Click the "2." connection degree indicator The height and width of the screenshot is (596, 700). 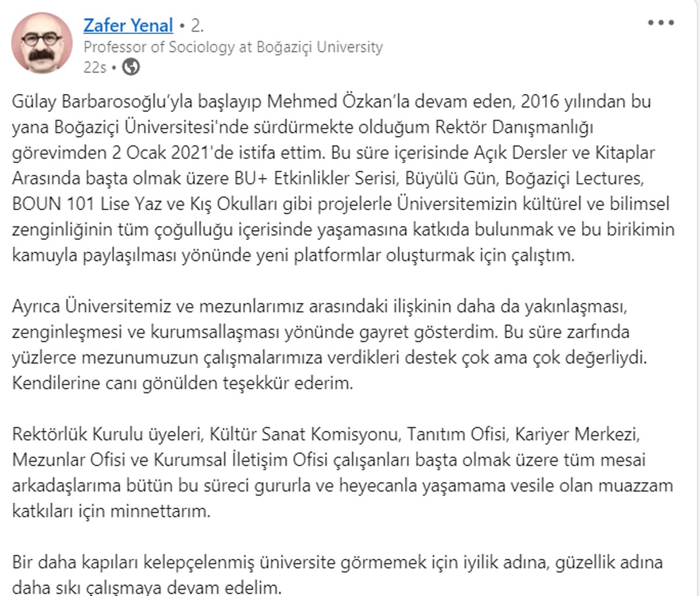pyautogui.click(x=197, y=26)
